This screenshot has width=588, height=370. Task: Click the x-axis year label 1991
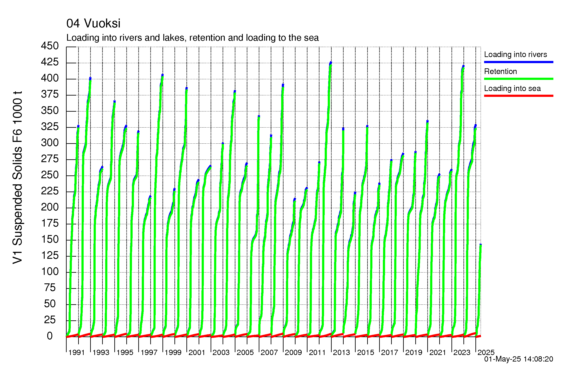point(76,352)
